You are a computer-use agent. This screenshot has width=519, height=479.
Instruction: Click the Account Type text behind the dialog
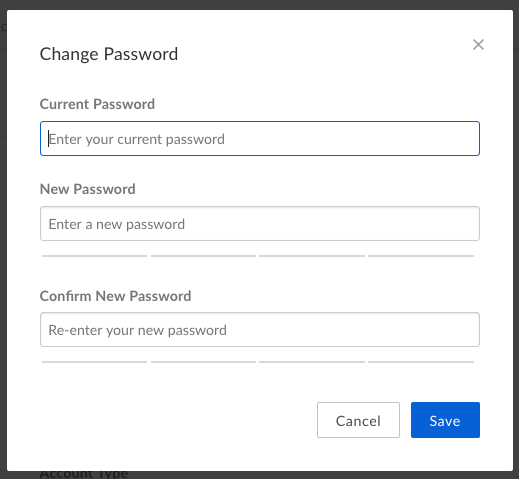pos(84,475)
